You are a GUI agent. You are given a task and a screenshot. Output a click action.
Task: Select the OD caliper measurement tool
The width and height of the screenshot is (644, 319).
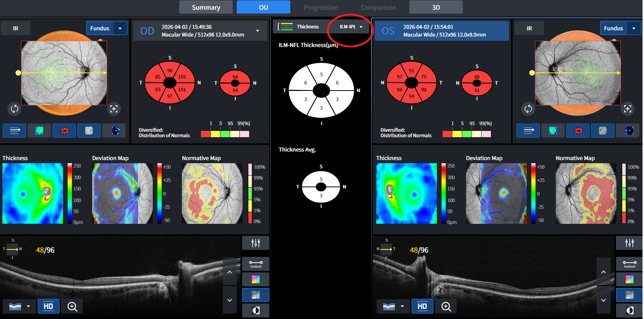tap(255, 264)
